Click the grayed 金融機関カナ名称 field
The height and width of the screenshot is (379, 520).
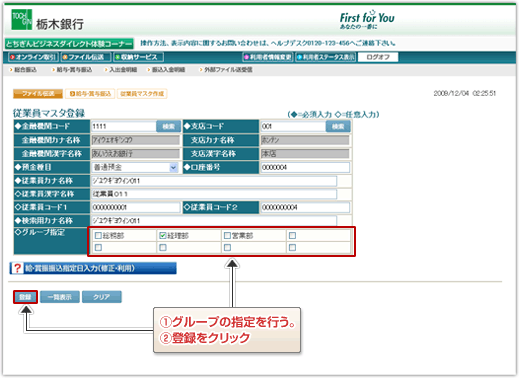(x=135, y=140)
